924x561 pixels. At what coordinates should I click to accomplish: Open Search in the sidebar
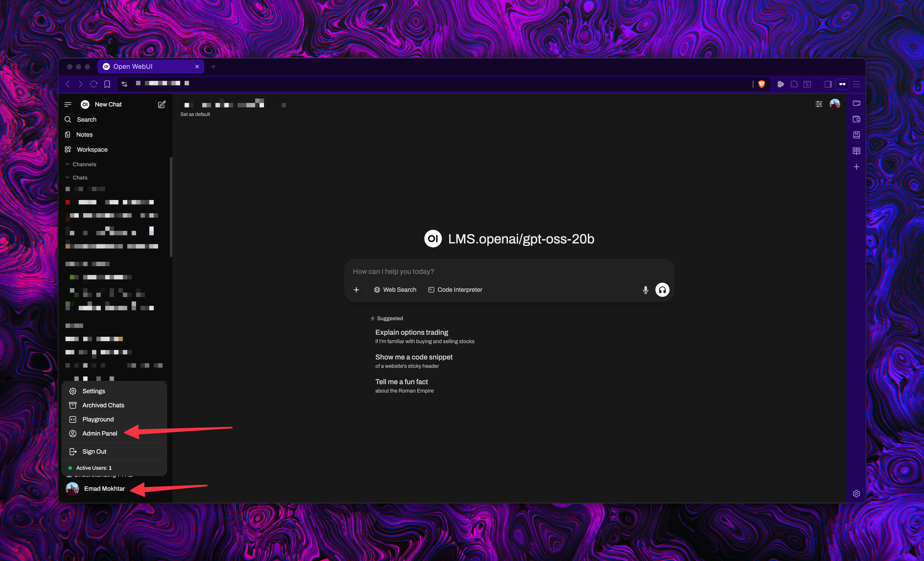pos(115,119)
